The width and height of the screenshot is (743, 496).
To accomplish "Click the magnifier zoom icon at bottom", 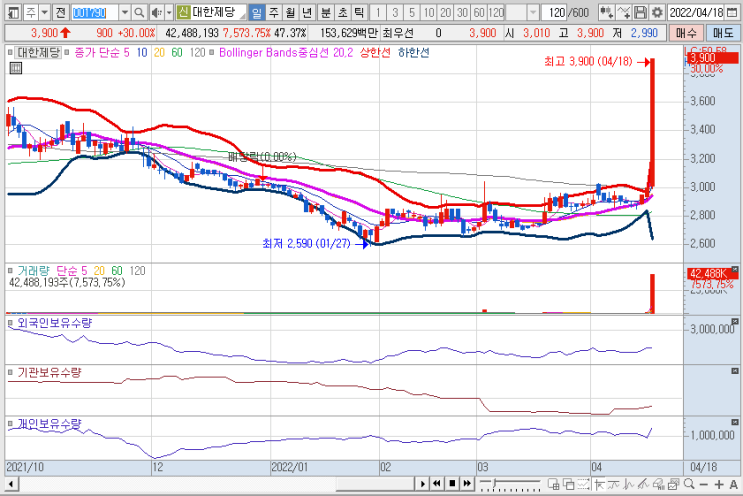I will pos(689,484).
